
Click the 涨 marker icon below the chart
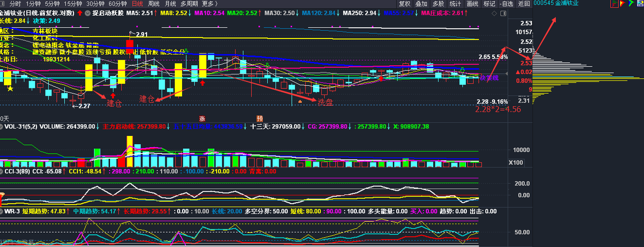(202, 119)
